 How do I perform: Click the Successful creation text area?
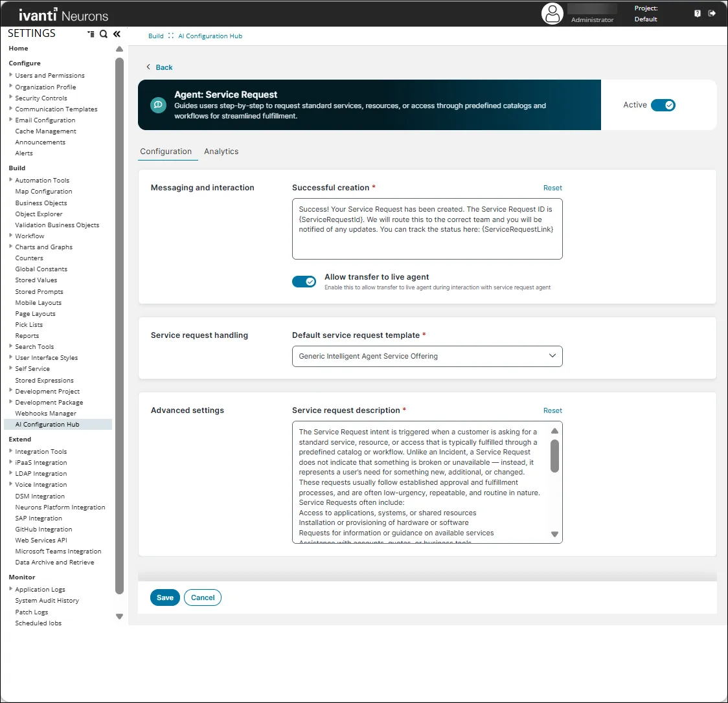click(x=427, y=229)
